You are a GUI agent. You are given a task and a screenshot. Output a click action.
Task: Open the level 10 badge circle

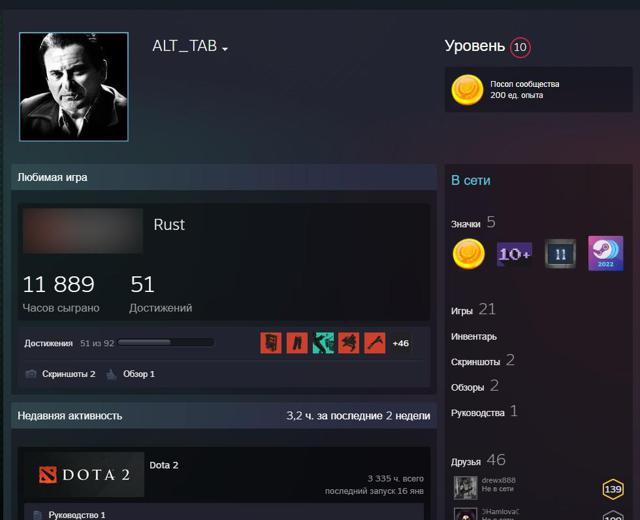[520, 47]
